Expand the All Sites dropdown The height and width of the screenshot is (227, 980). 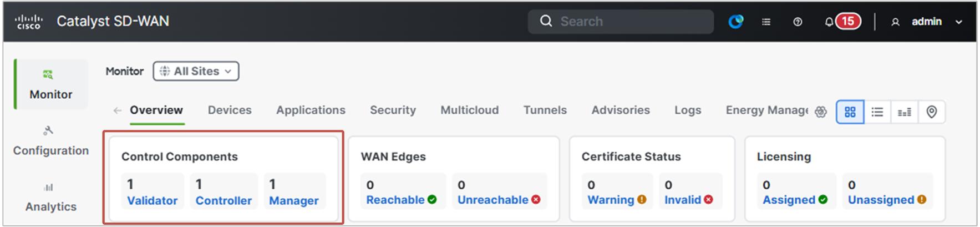[196, 71]
